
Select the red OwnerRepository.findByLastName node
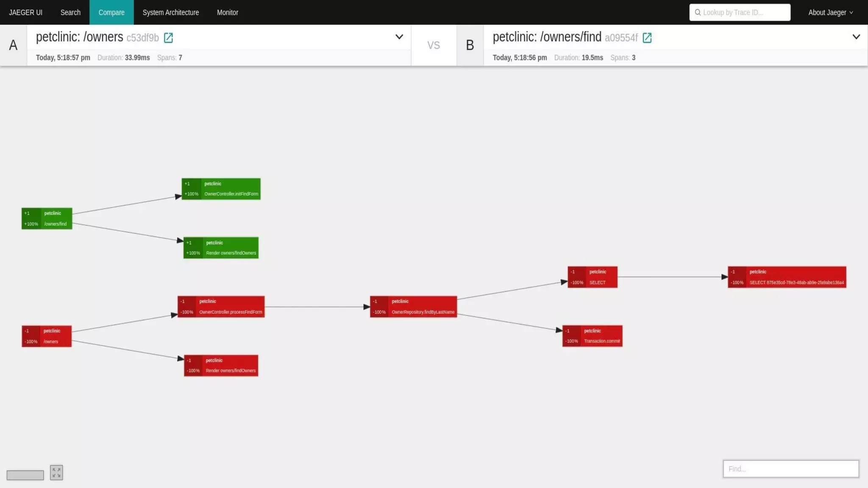(413, 307)
